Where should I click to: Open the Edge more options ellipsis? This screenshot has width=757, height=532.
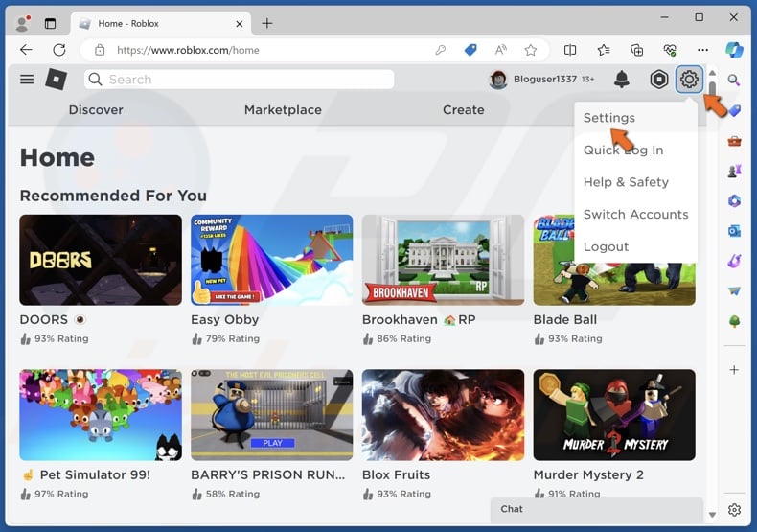703,50
